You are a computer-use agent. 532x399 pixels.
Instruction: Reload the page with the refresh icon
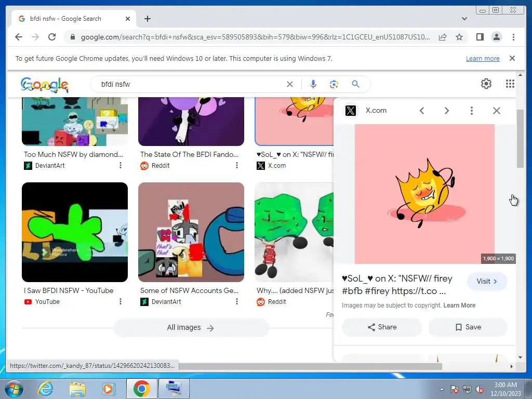point(52,37)
